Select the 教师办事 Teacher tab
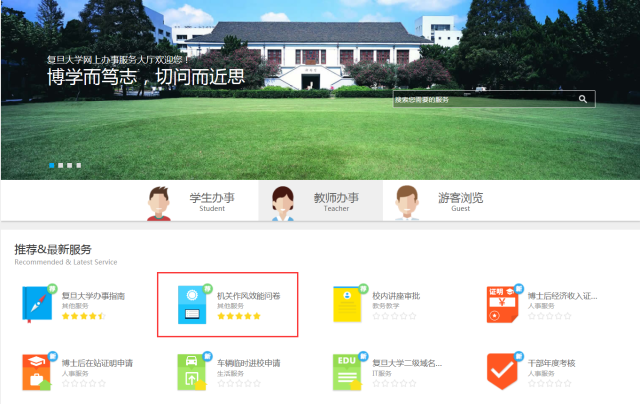The height and width of the screenshot is (404, 640). point(318,202)
